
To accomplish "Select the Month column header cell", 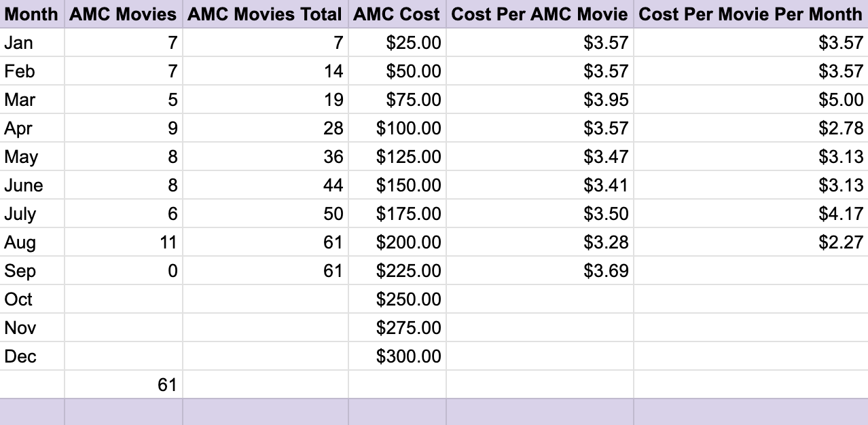I will [x=31, y=14].
